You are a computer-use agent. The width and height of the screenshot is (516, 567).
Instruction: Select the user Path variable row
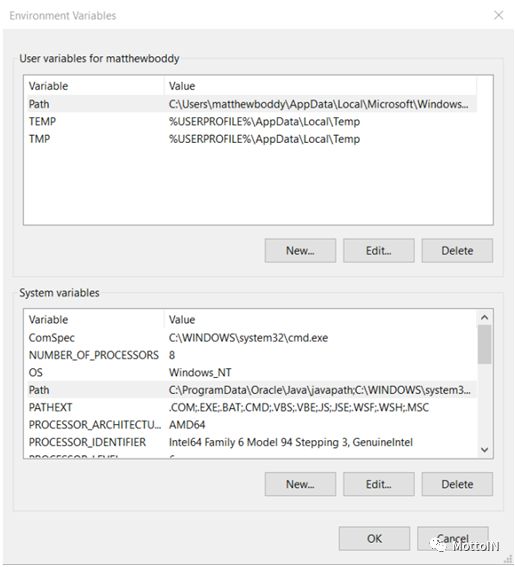pos(252,104)
